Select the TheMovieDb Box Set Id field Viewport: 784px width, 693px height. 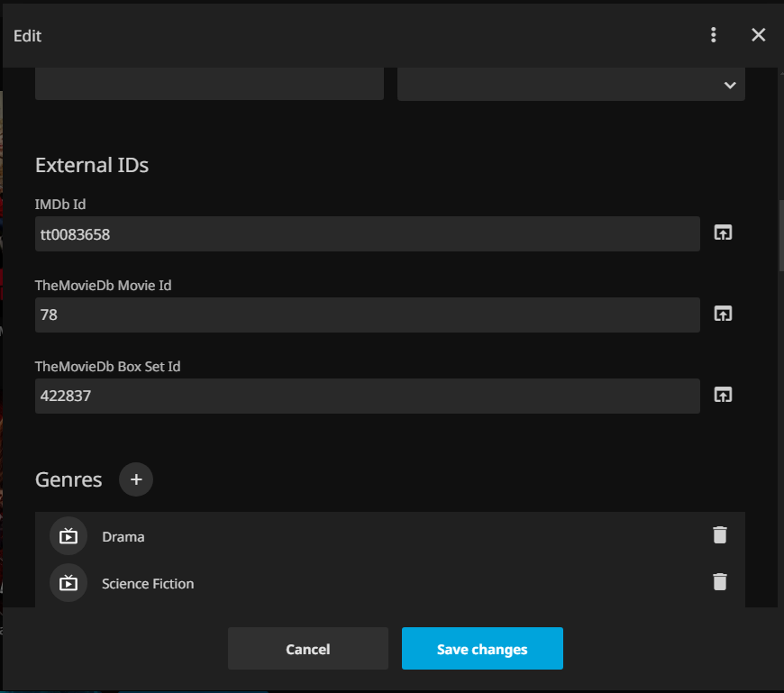pyautogui.click(x=367, y=397)
